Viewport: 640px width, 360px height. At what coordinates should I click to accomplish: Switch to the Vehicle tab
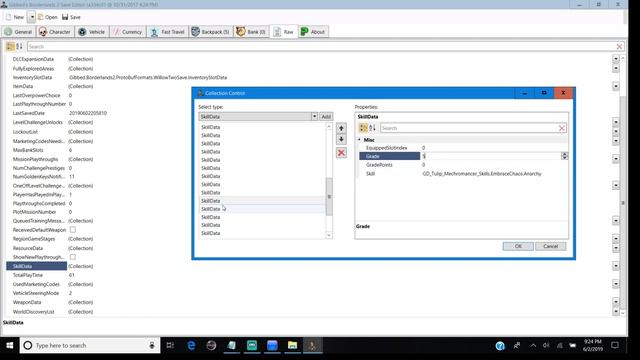coord(92,32)
